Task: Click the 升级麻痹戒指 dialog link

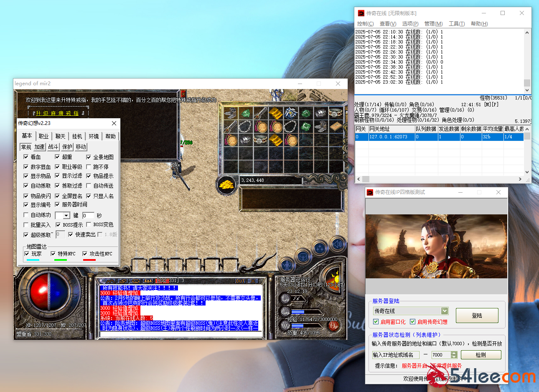Action: 57,113
